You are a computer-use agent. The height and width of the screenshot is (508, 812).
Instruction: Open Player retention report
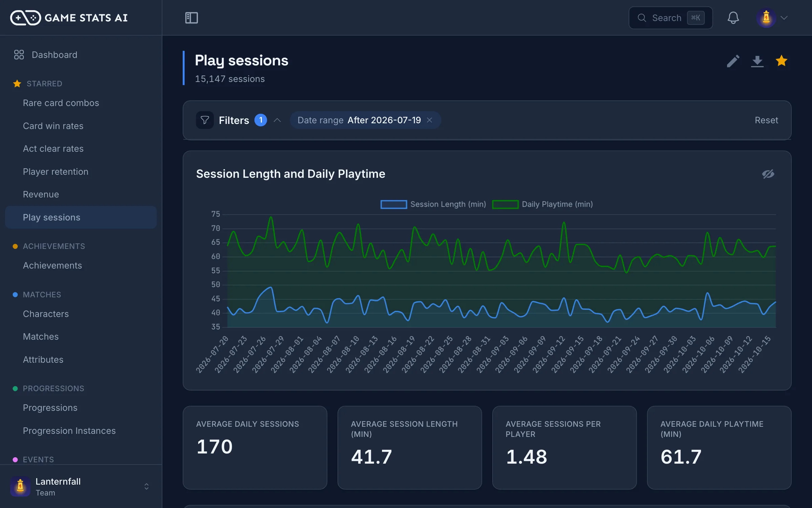[x=81, y=172]
